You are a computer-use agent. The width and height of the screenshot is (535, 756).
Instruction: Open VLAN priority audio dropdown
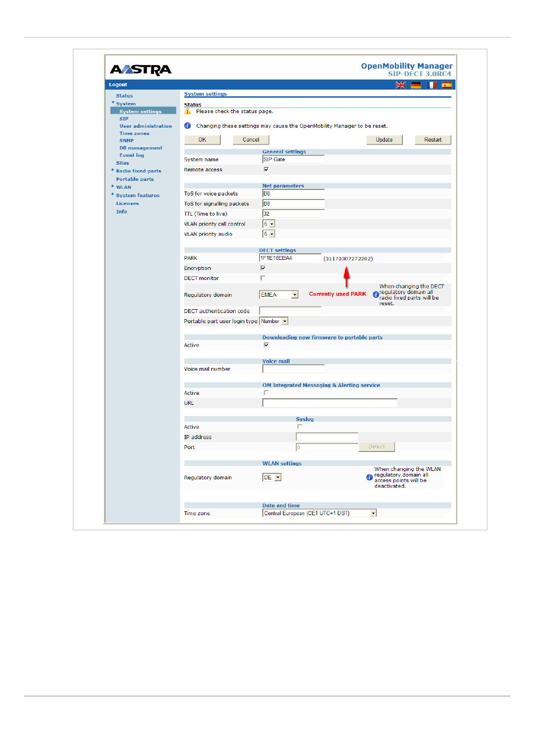pos(269,234)
